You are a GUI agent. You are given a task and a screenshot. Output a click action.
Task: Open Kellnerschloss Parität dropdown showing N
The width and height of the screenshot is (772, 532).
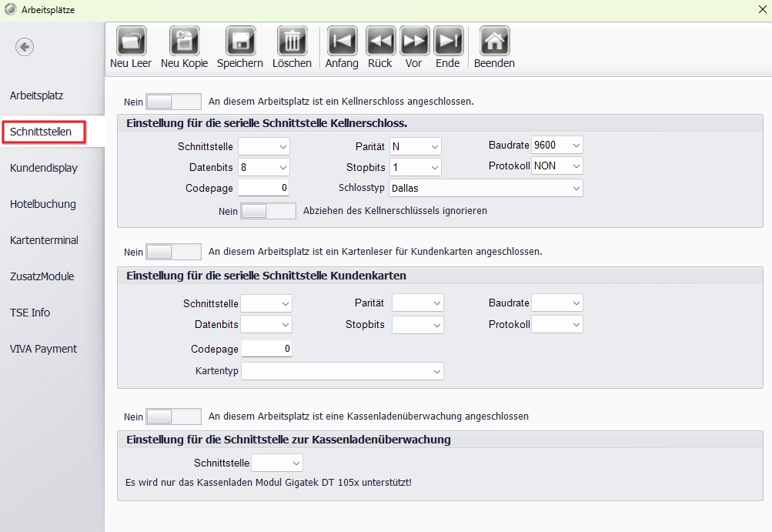(415, 146)
